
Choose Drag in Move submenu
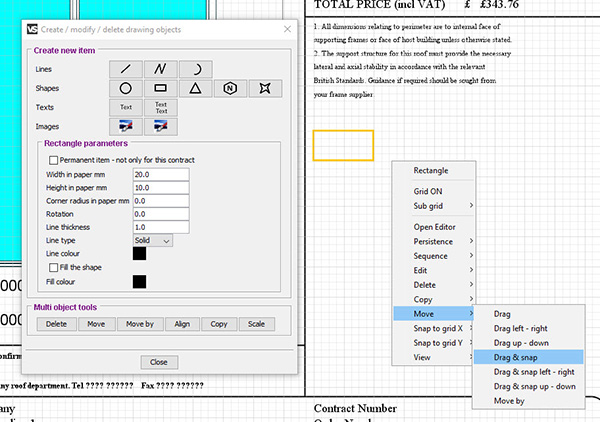tap(528, 314)
